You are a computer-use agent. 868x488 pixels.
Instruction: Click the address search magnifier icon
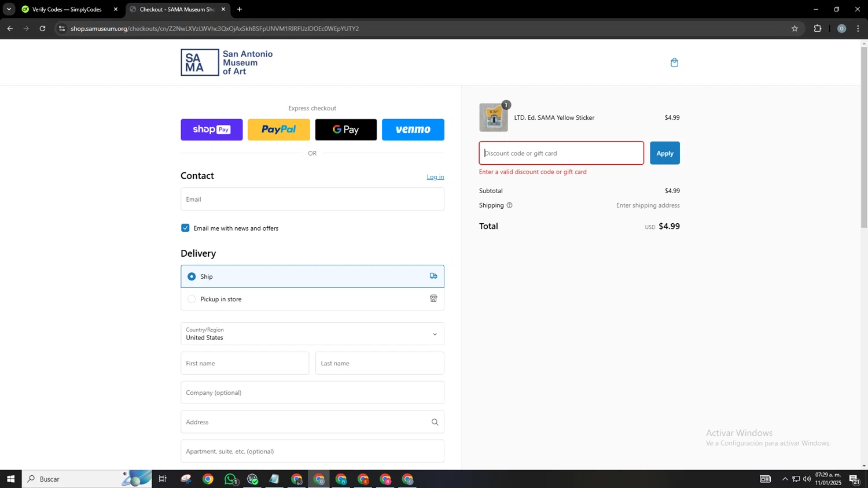pyautogui.click(x=435, y=422)
